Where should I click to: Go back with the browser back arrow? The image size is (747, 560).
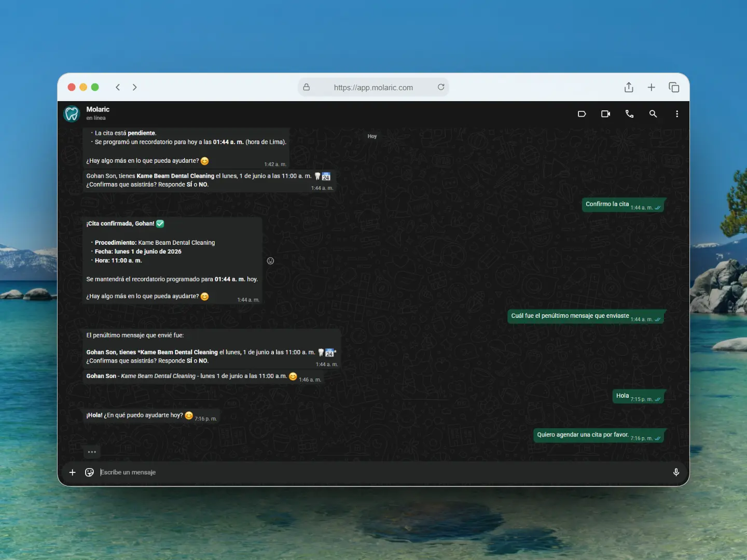click(118, 87)
